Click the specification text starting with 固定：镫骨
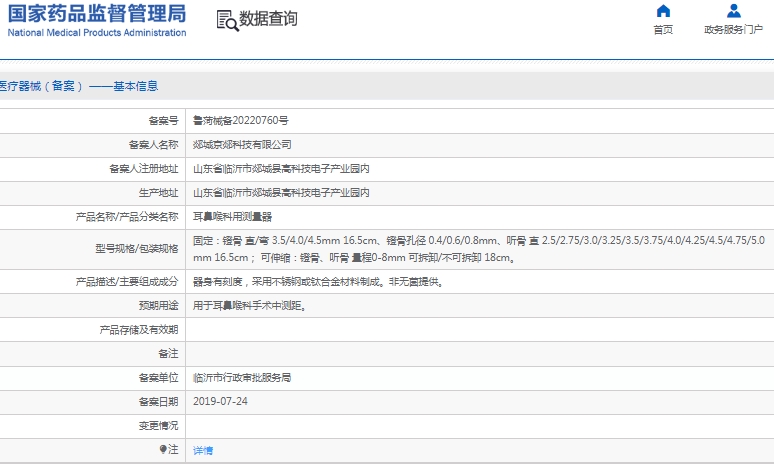Image resolution: width=774 pixels, height=473 pixels. pyautogui.click(x=479, y=249)
